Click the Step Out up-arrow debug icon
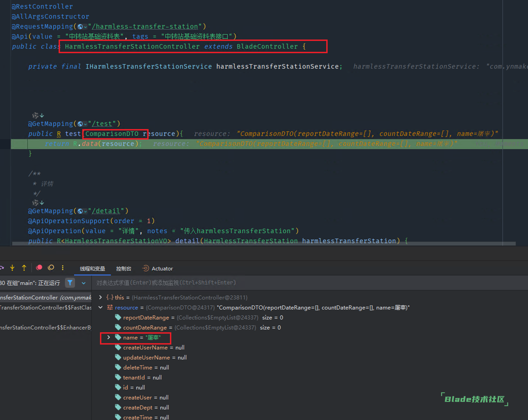 [x=24, y=268]
